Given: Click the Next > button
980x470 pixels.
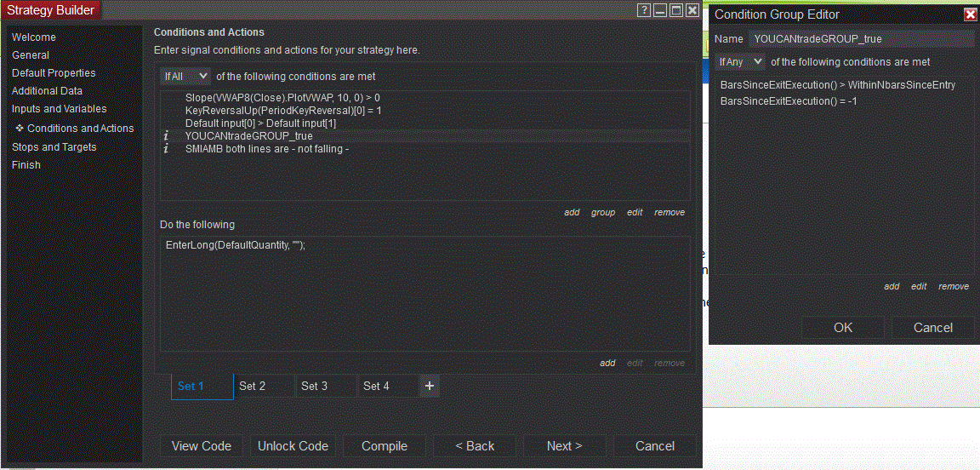Looking at the screenshot, I should [x=564, y=446].
